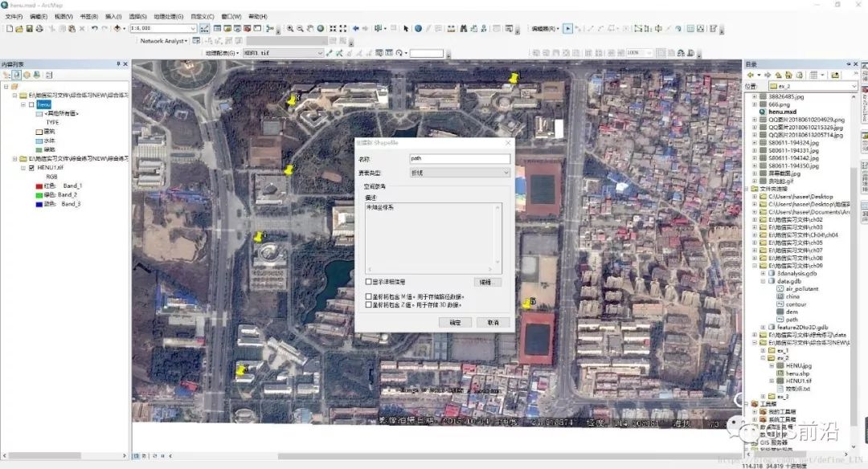Open the 地理处理 menu
The image size is (868, 469).
click(166, 17)
